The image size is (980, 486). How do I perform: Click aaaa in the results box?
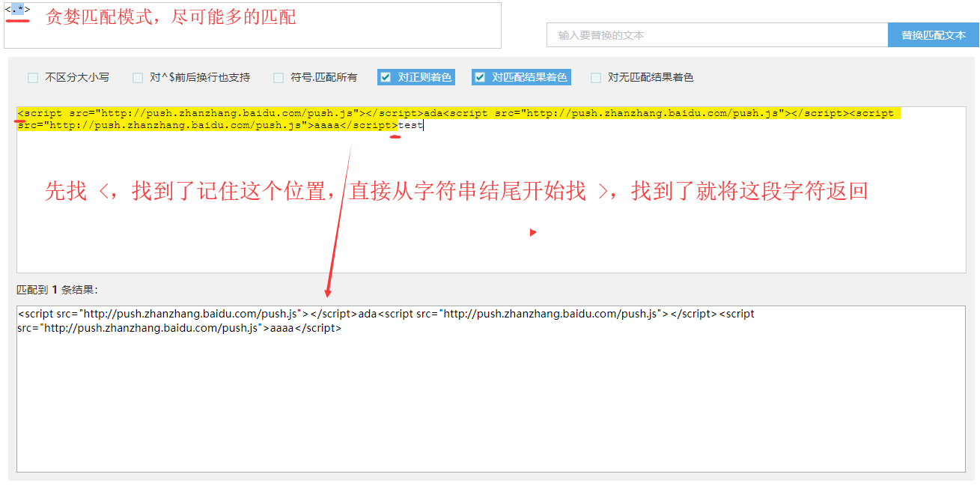282,328
